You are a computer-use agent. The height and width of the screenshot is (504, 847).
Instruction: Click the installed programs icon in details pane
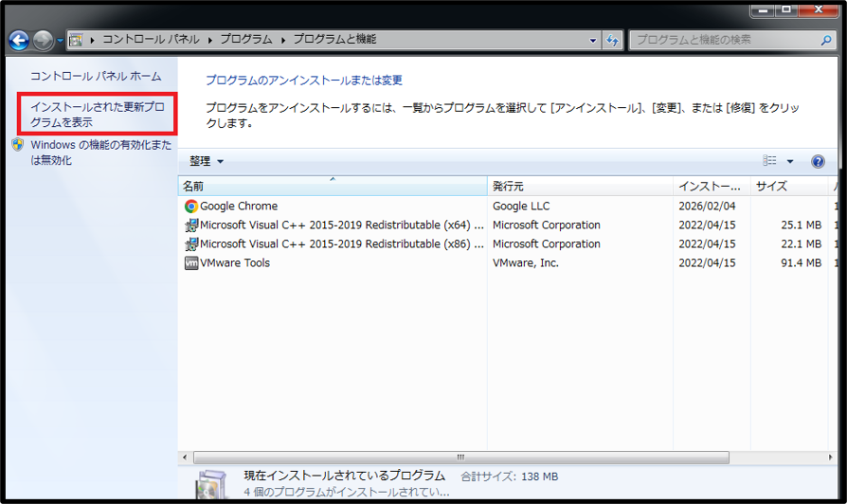point(211,483)
